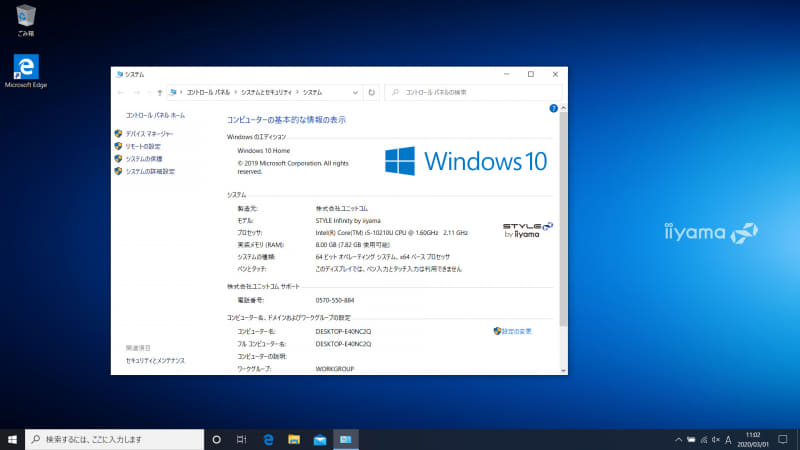This screenshot has width=800, height=450.
Task: Select the STYLE Infinity by iiyama model text
Action: pos(348,221)
